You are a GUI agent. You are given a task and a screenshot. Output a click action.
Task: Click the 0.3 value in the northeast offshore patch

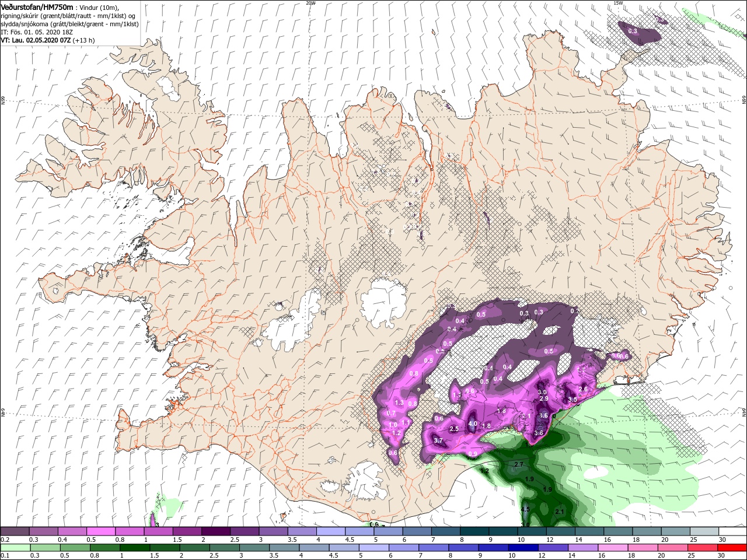point(633,30)
